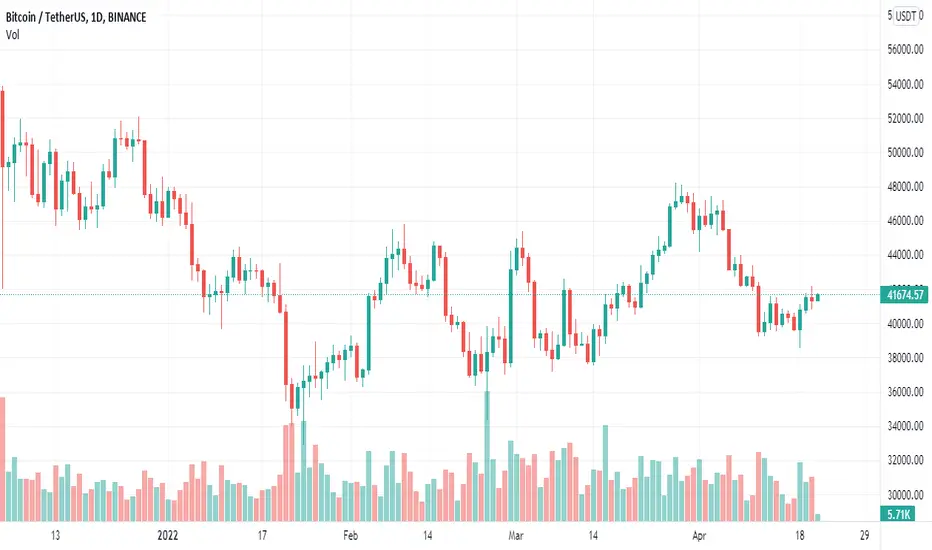Click the 48000.00 price scale label
Image resolution: width=932 pixels, height=550 pixels.
[905, 187]
